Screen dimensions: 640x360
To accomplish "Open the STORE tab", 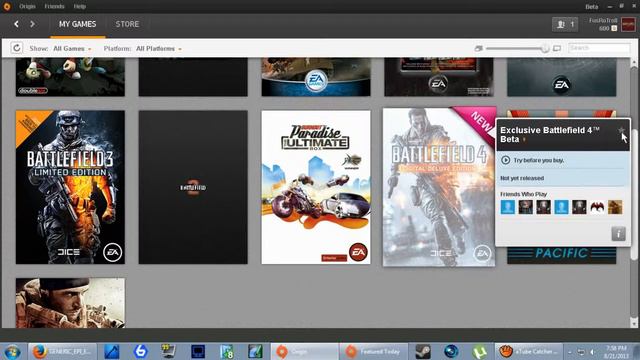I will 127,24.
